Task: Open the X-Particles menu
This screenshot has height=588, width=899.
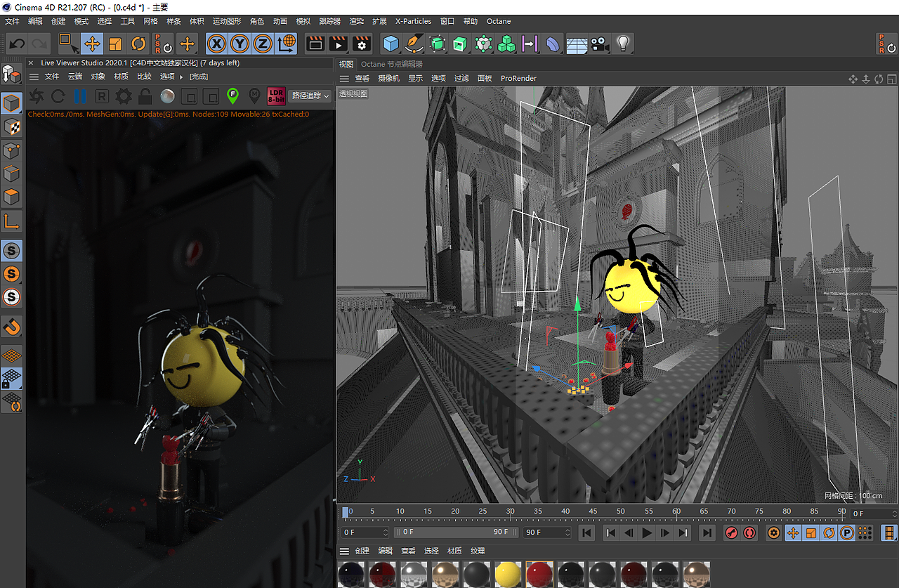Action: (413, 22)
